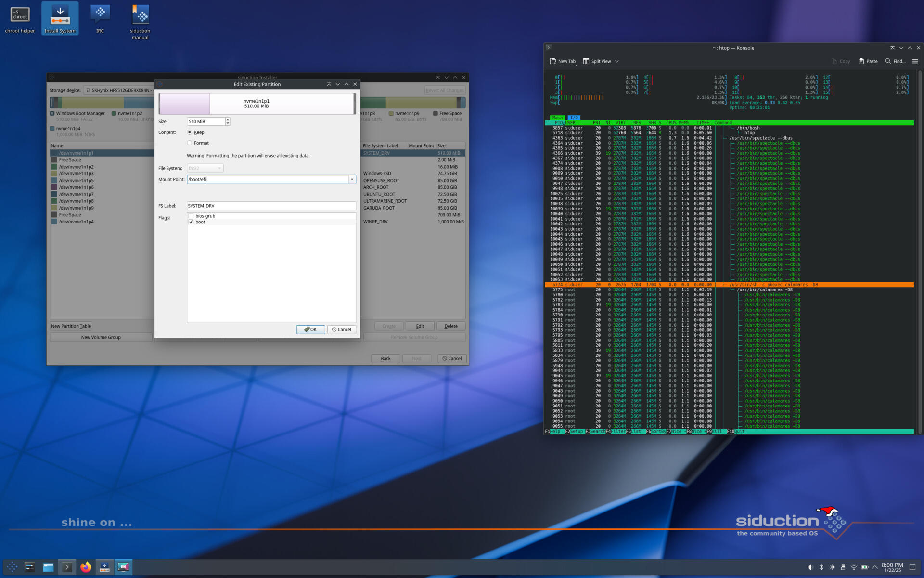This screenshot has height=578, width=924.
Task: Click into the FS Label field
Action: coord(271,206)
